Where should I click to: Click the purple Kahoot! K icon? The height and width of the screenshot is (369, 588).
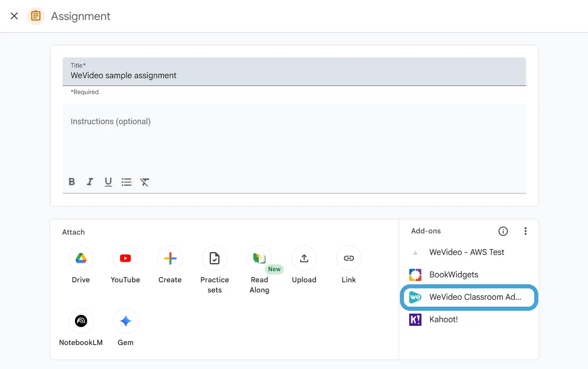click(415, 320)
